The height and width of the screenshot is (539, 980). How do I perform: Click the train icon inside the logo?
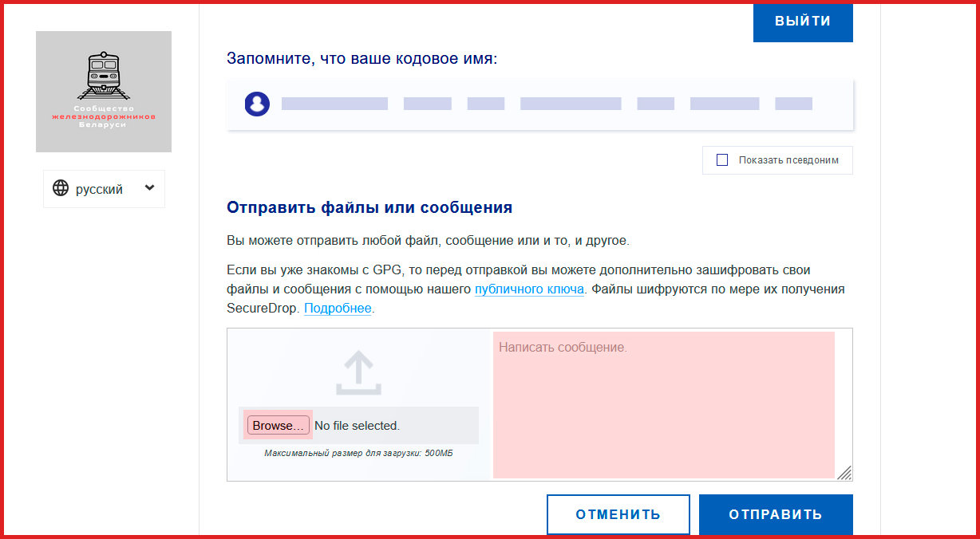point(104,72)
